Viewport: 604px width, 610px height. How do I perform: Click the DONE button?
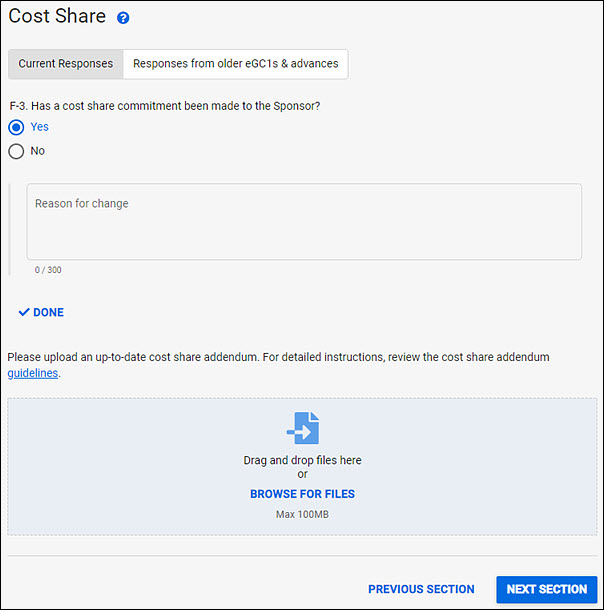41,312
